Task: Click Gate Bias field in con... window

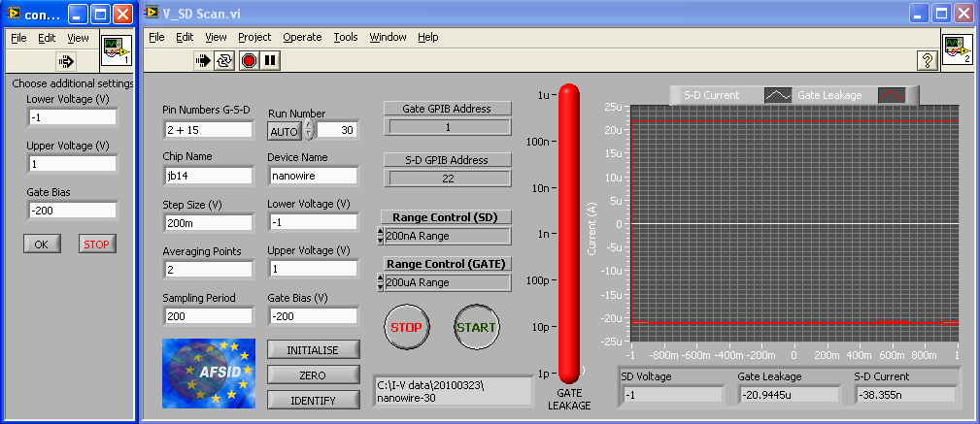Action: click(x=73, y=211)
